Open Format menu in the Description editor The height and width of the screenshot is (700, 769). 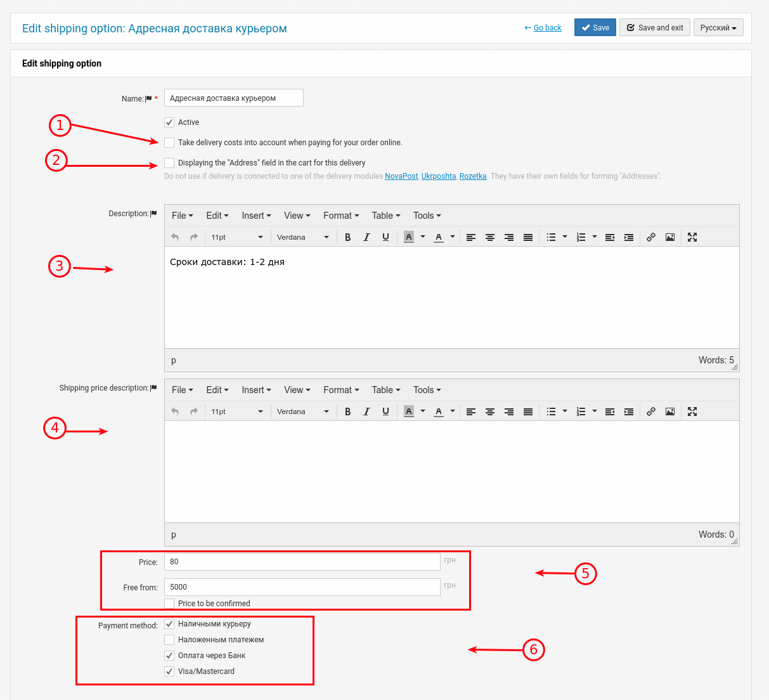click(341, 216)
